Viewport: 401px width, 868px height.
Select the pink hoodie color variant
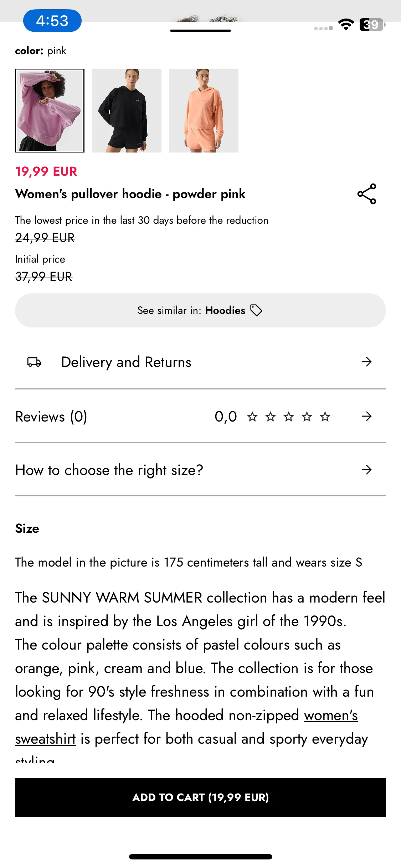(50, 111)
